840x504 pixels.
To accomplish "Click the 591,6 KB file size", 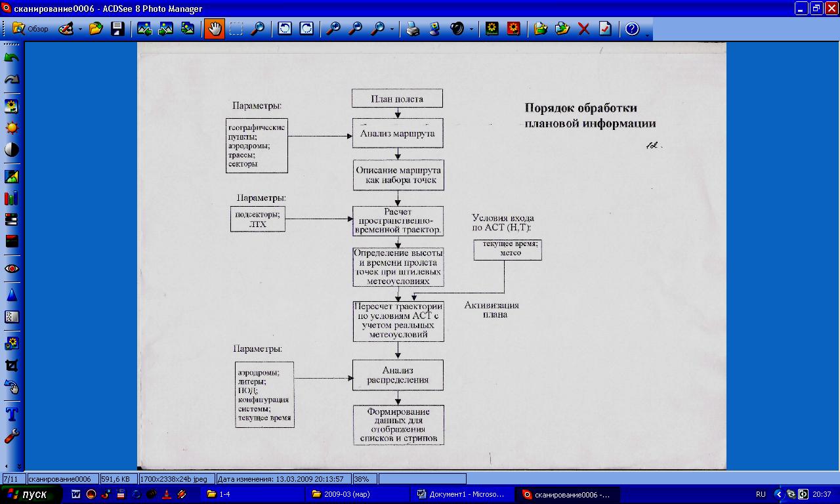I will [119, 479].
